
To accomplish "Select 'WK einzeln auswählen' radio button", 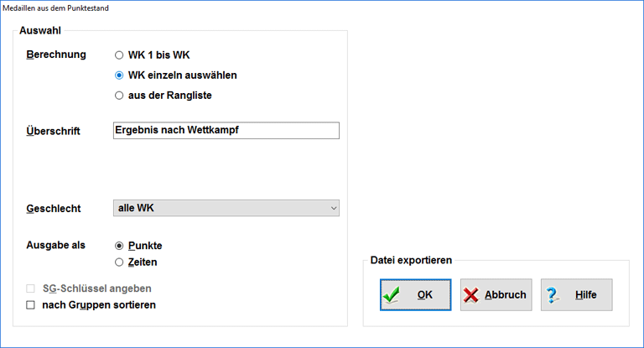I will point(119,75).
